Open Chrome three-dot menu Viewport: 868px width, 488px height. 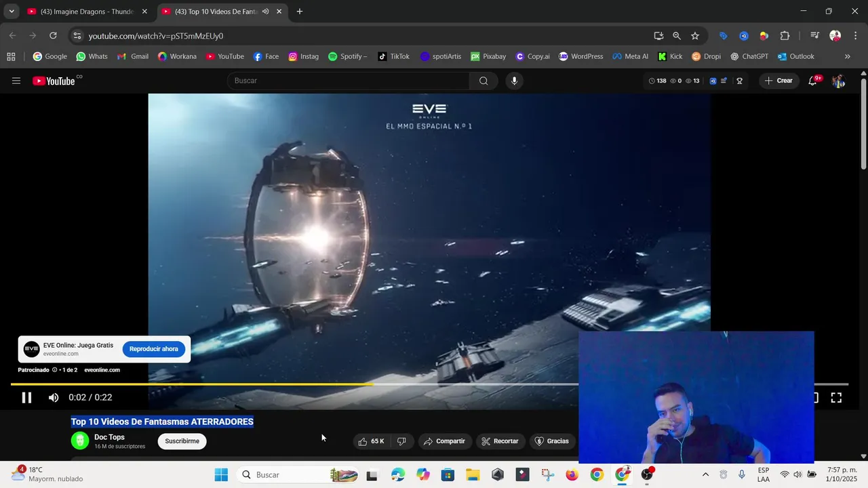click(855, 36)
